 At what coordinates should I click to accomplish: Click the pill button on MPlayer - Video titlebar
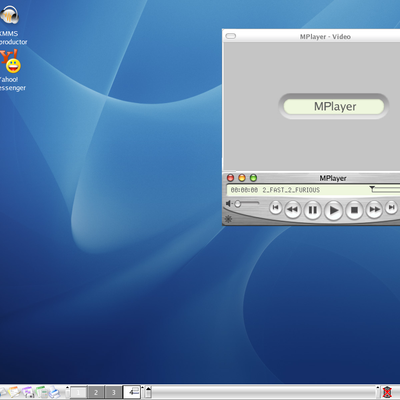231,36
